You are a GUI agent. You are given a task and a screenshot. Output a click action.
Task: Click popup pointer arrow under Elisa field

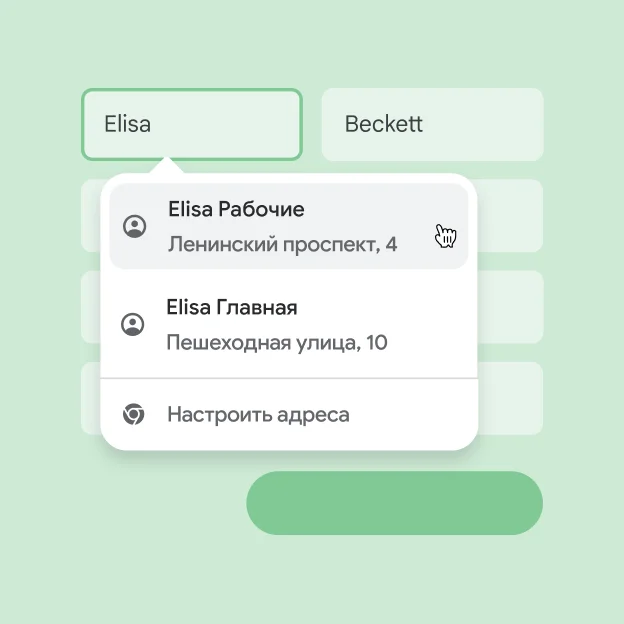pos(167,165)
